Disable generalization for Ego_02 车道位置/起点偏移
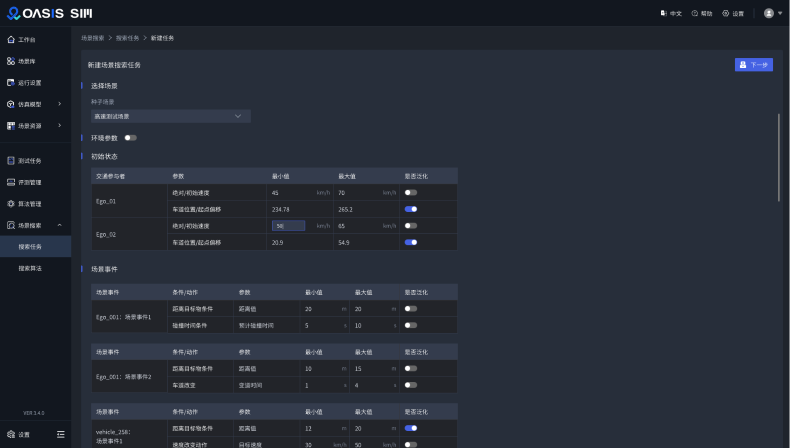The image size is (790, 448). pyautogui.click(x=411, y=242)
